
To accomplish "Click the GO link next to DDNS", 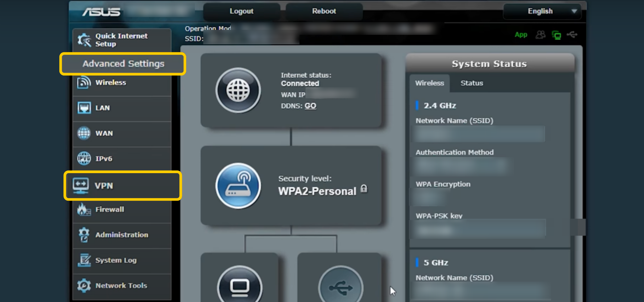I will [x=310, y=106].
